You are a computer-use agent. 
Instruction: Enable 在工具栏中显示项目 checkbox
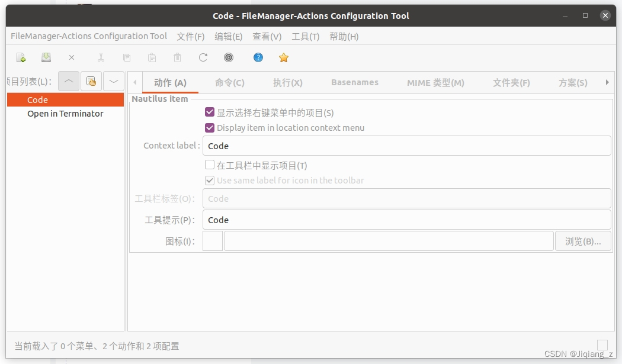click(210, 165)
